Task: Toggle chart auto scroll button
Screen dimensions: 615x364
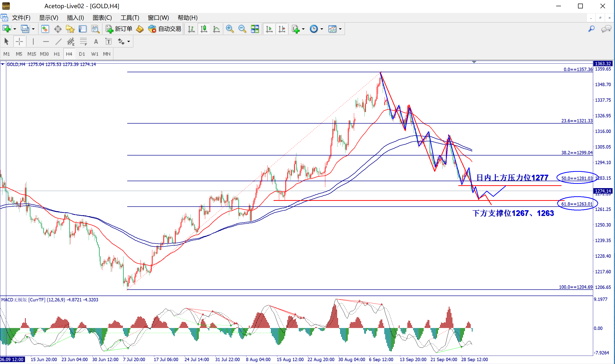Action: pyautogui.click(x=269, y=29)
